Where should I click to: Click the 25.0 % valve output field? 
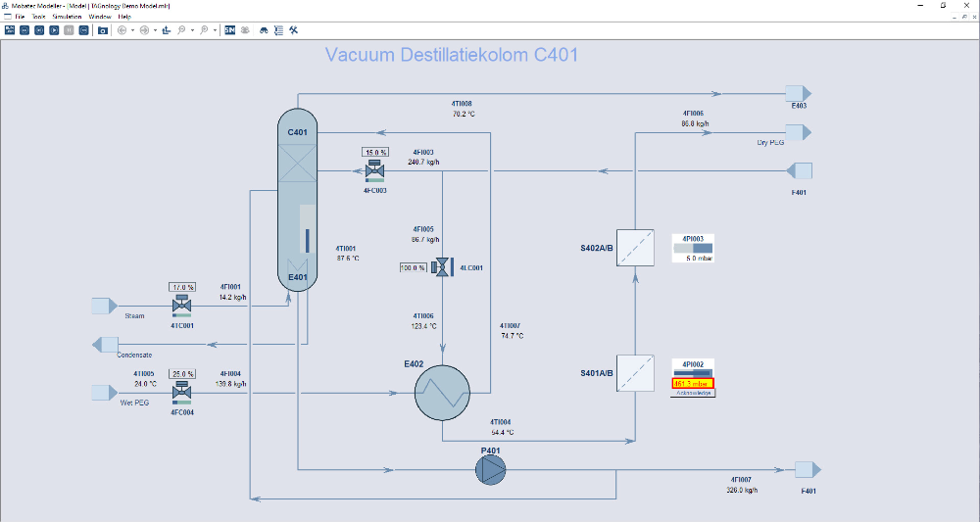182,374
